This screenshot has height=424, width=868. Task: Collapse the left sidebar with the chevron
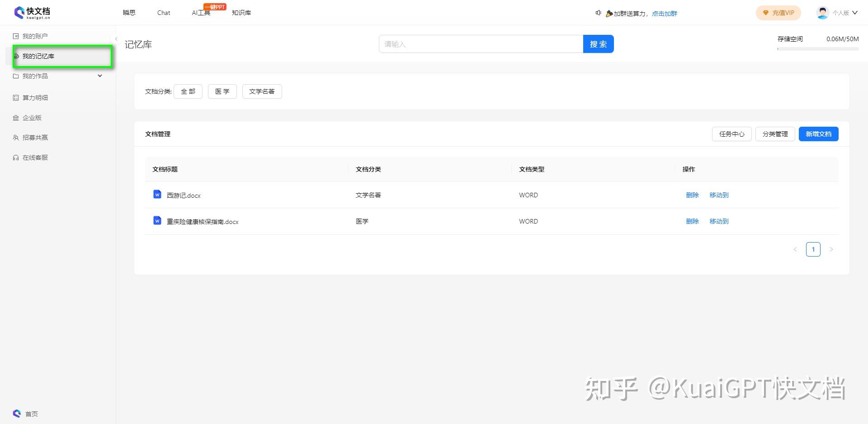(116, 39)
